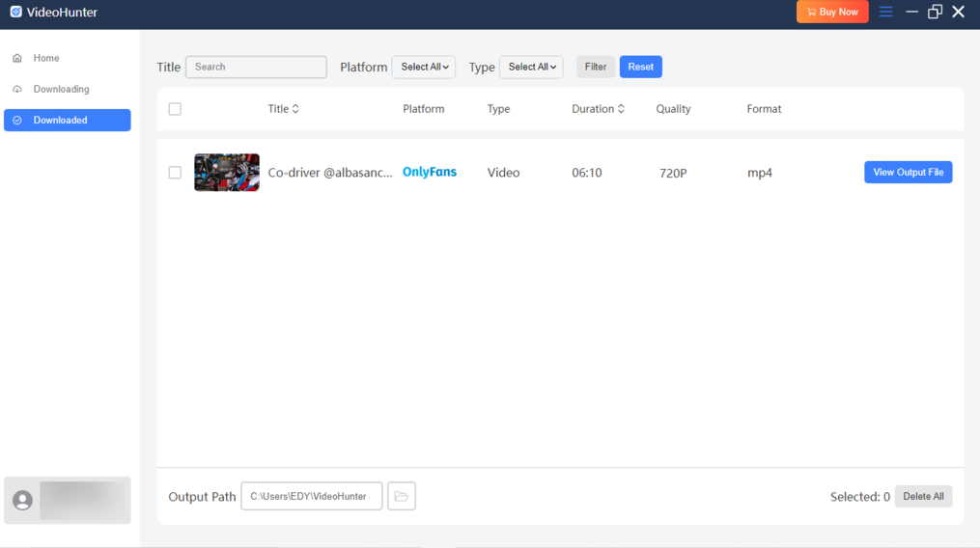Click the Output Path text field
980x548 pixels.
click(312, 496)
